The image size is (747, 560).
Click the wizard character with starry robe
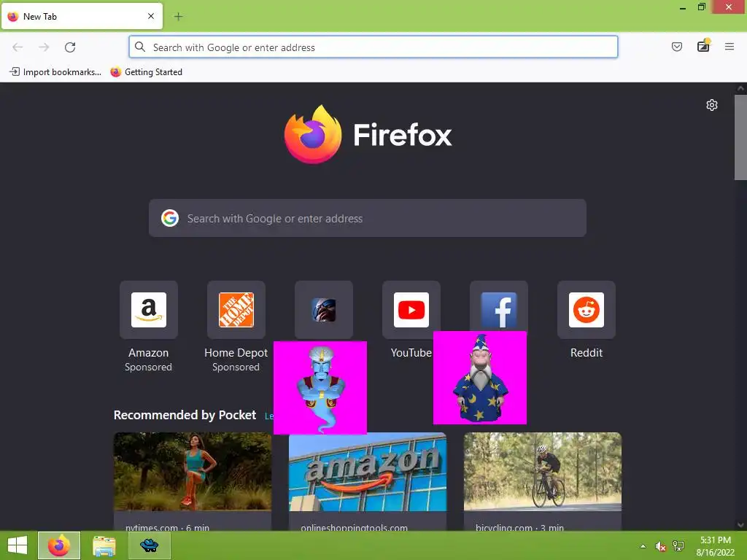click(480, 378)
